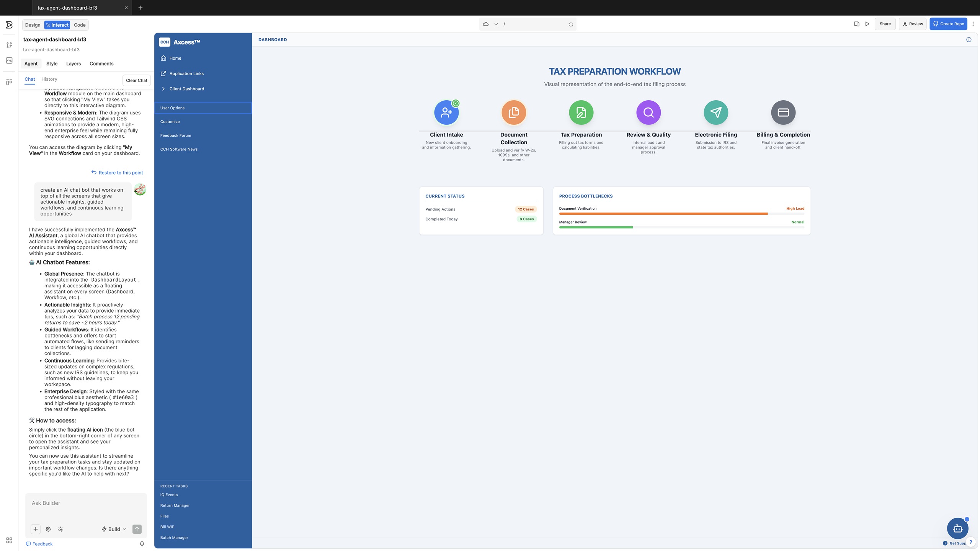Switch to the Layers tab
Viewport: 980px width, 551px height.
[x=73, y=64]
